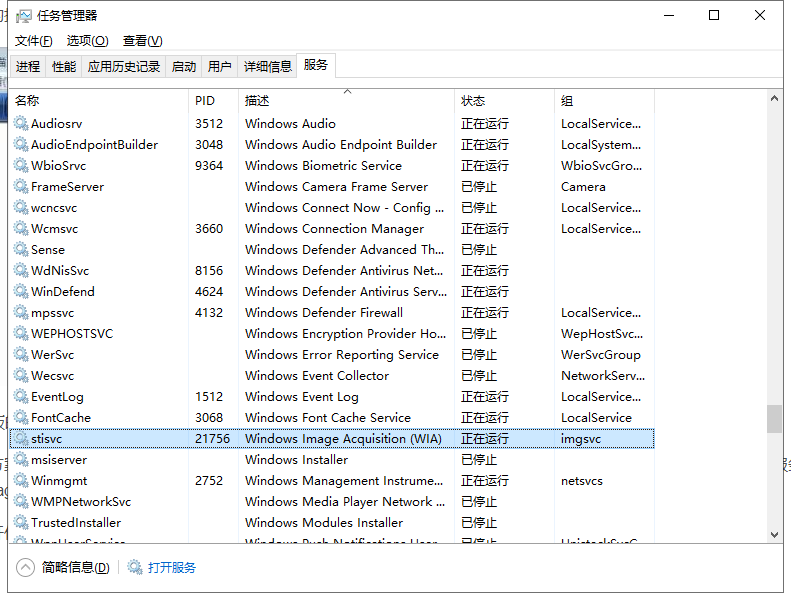Click the services gear icon beside 打开服务
The image size is (791, 600).
coord(135,567)
